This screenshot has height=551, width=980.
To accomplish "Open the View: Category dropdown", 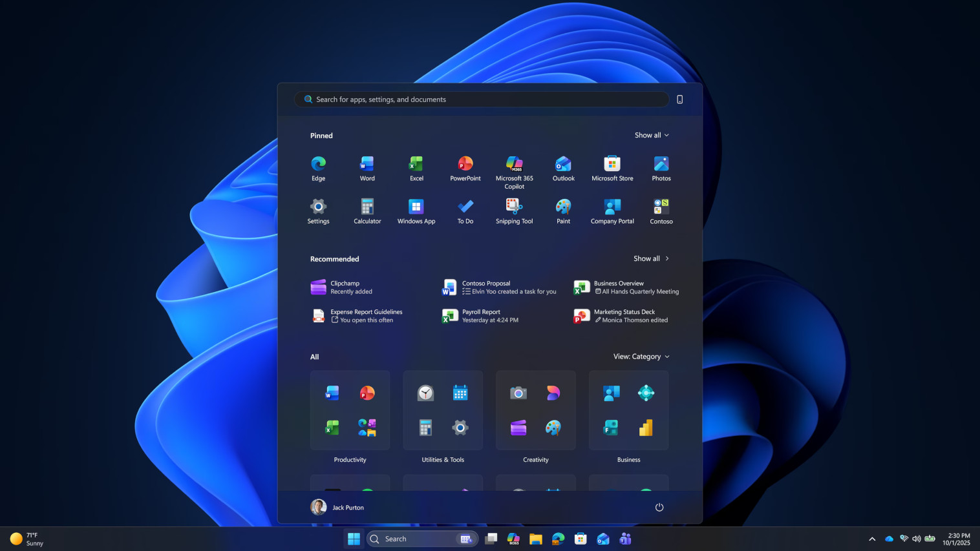I will tap(641, 357).
